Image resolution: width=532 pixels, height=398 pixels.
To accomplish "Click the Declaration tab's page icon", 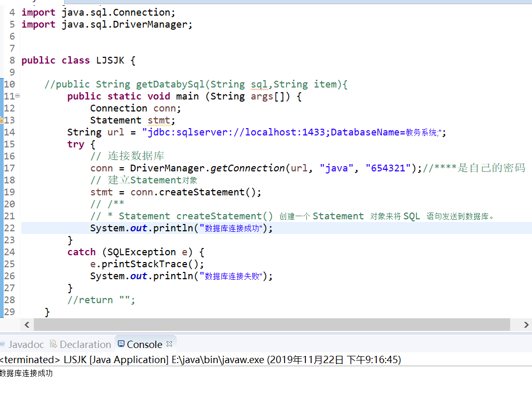I will [53, 344].
